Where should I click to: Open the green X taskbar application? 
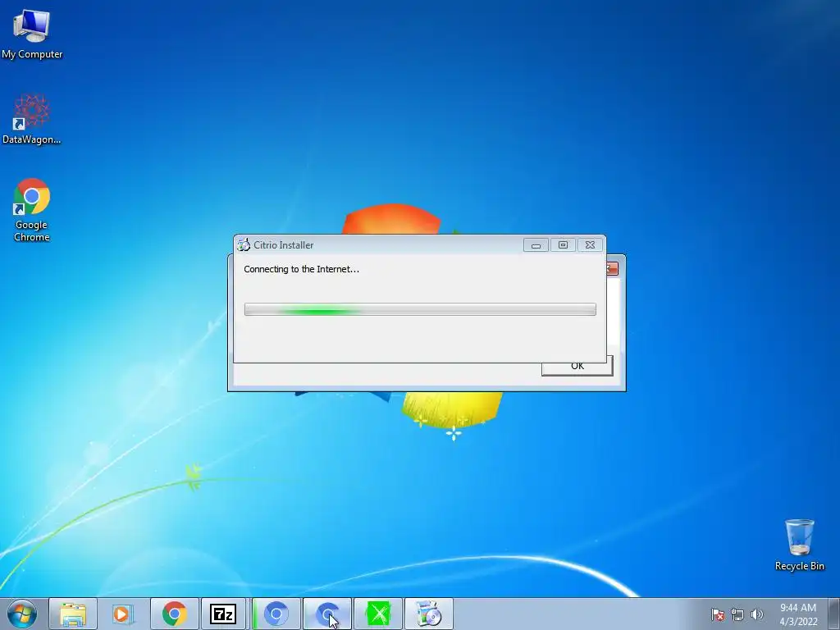tap(378, 614)
